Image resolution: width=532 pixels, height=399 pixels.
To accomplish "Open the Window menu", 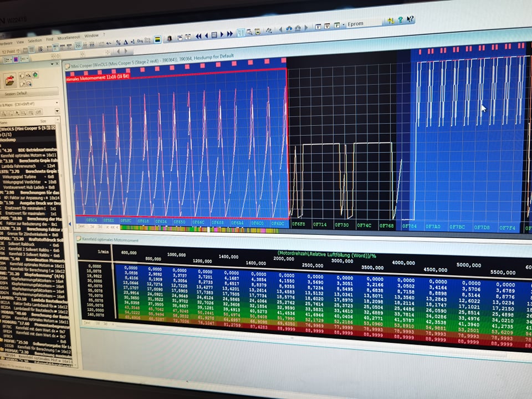I will (x=91, y=35).
